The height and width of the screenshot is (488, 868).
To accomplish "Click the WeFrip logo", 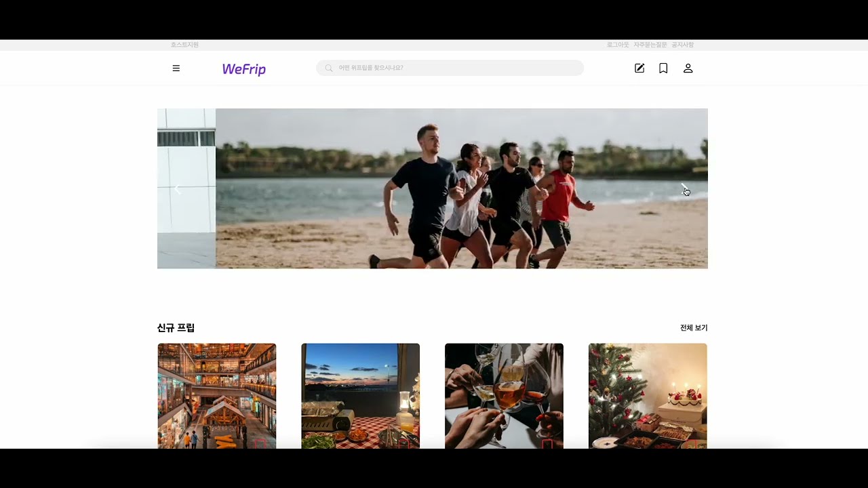I will pyautogui.click(x=243, y=69).
